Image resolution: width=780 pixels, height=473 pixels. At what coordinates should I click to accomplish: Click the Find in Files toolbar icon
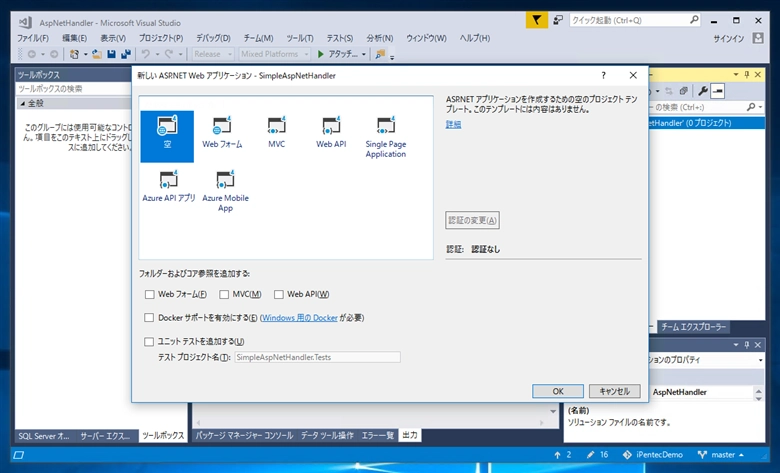click(381, 54)
